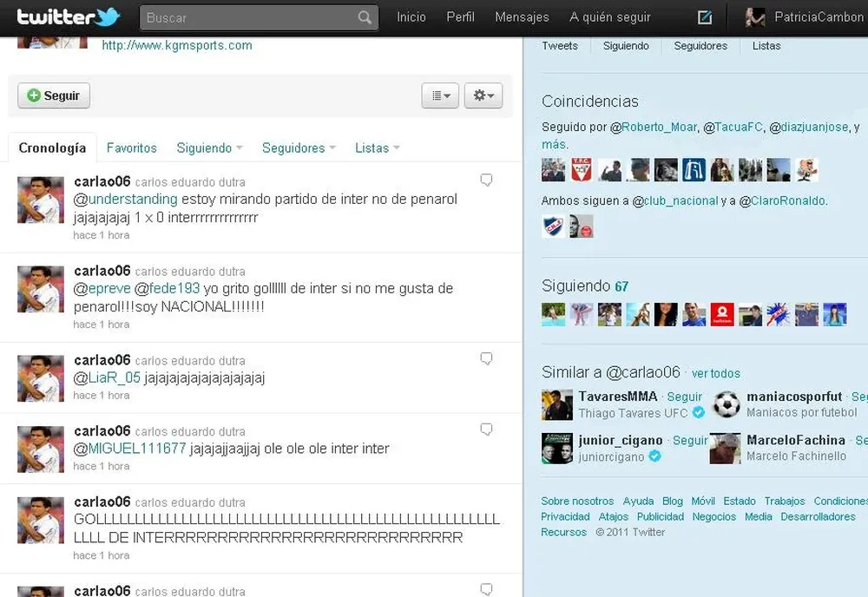This screenshot has width=868, height=597.
Task: Focus the Buscar search field
Action: tap(247, 17)
